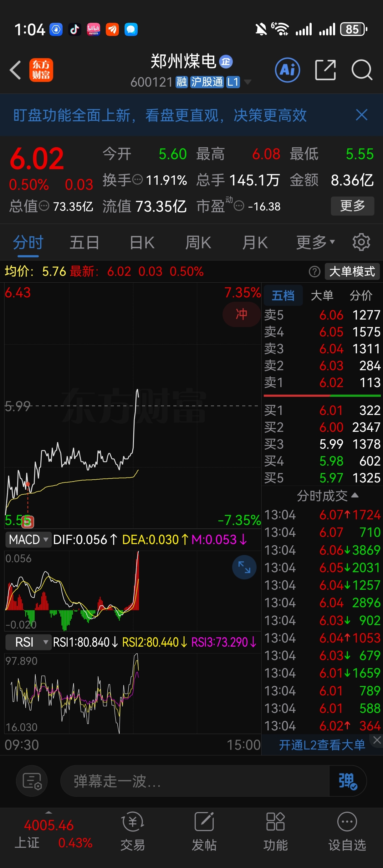Screen dimensions: 383x868
Task: Select the 分时 chart tab
Action: tap(28, 242)
